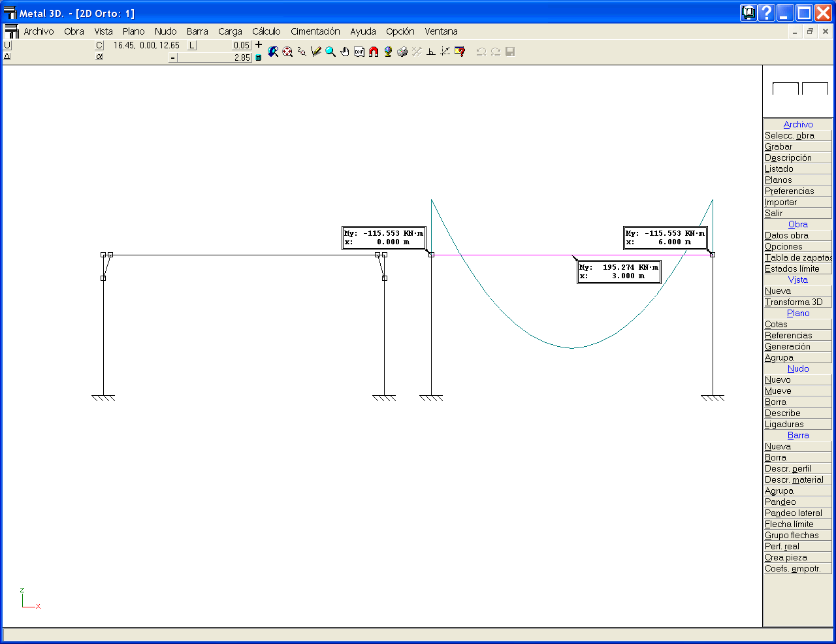Click the structure thumbnail preview in side panel

798,91
